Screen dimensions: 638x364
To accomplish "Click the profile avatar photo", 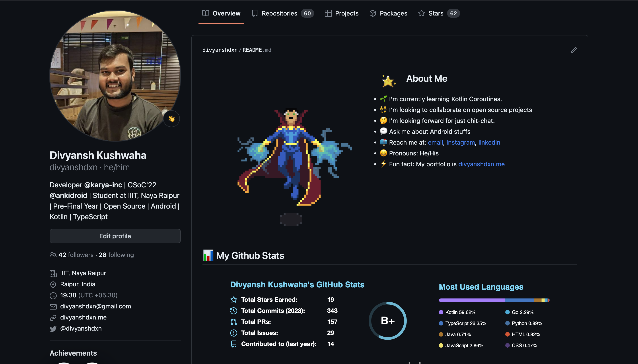I will pyautogui.click(x=115, y=76).
